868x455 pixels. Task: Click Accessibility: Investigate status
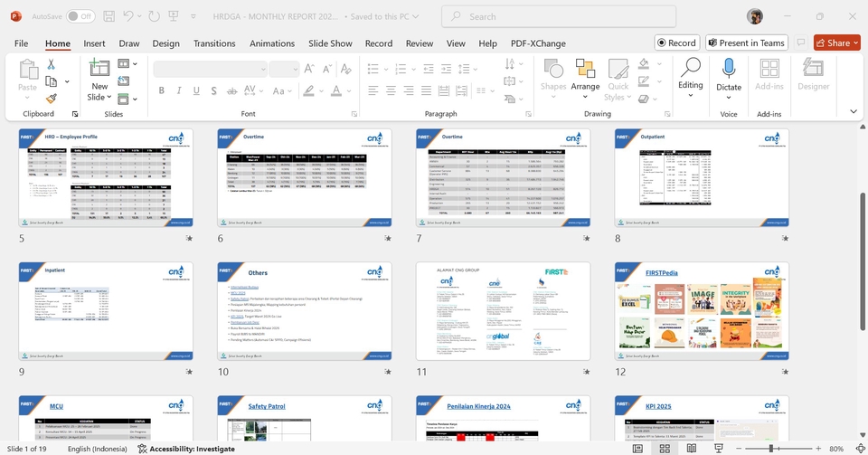point(186,449)
